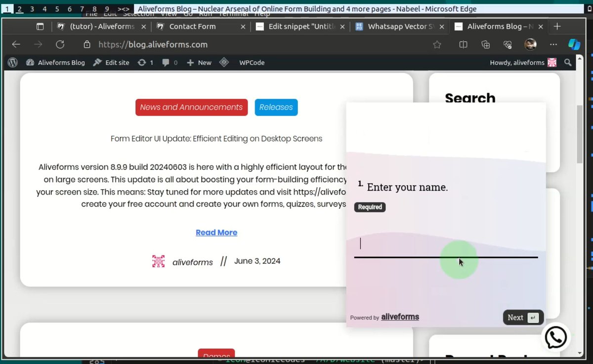Viewport: 593px width, 364px height.
Task: Close the Contact Form tab
Action: coord(243,27)
